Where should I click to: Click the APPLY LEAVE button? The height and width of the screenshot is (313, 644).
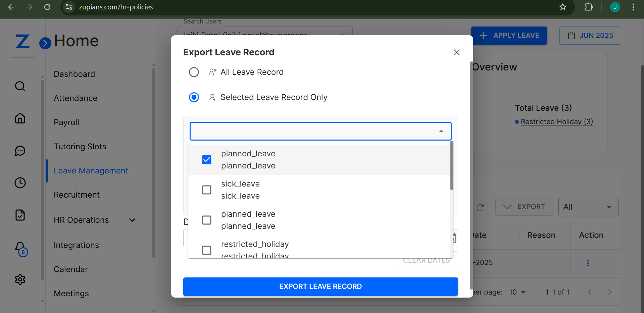pyautogui.click(x=509, y=35)
